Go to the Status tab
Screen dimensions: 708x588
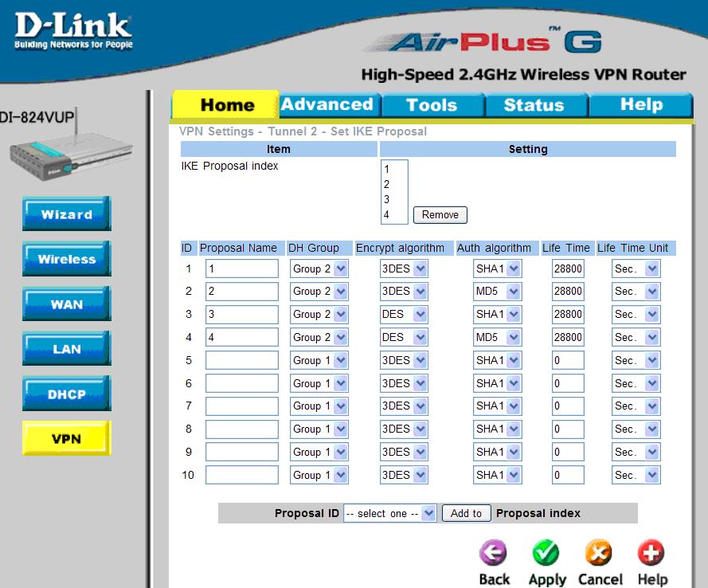pyautogui.click(x=535, y=105)
